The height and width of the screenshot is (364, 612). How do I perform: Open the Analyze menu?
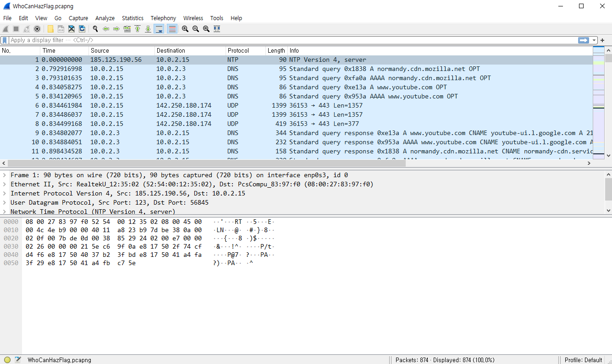tap(105, 18)
